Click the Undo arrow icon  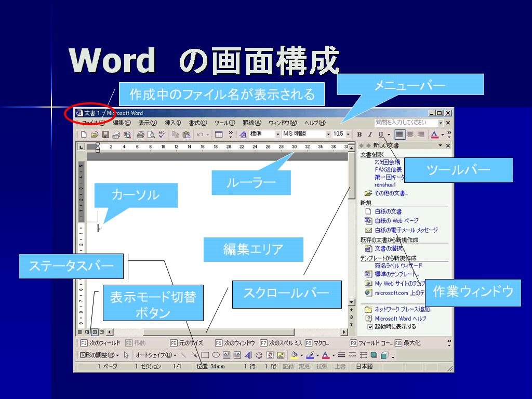200,135
